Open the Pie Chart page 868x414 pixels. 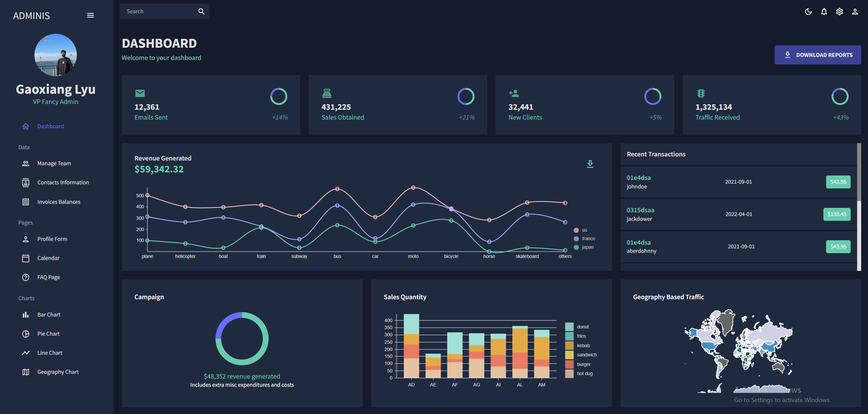[48, 333]
